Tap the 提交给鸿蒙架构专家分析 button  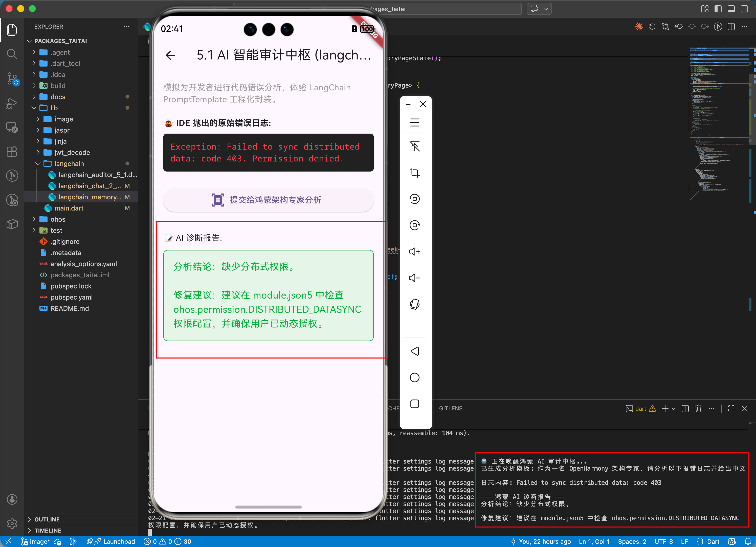click(x=268, y=200)
